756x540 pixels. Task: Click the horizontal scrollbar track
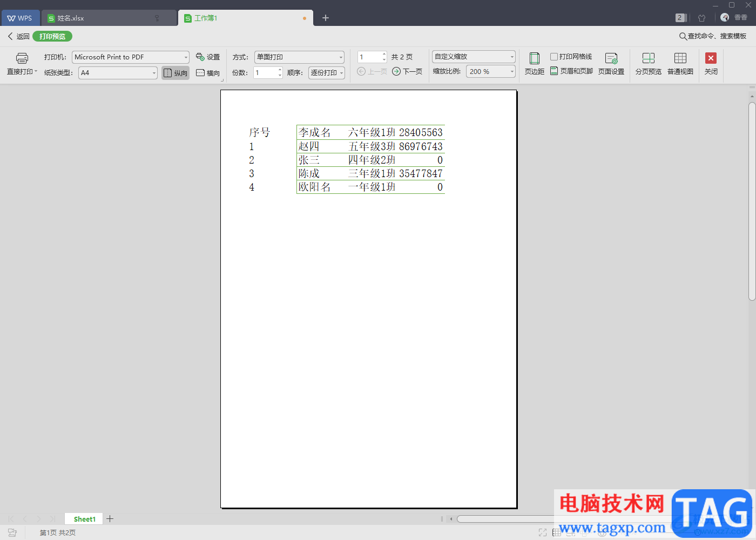click(x=505, y=519)
